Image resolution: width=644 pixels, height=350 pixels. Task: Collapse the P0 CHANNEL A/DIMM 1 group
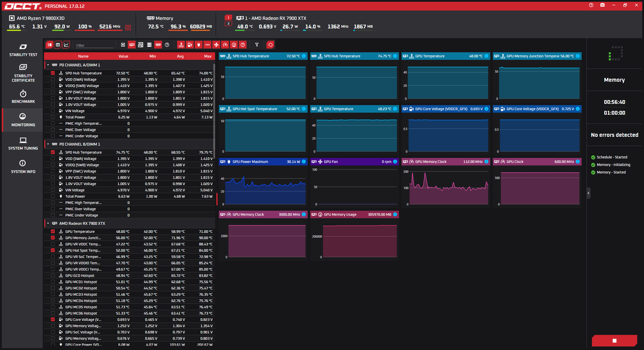pos(48,65)
